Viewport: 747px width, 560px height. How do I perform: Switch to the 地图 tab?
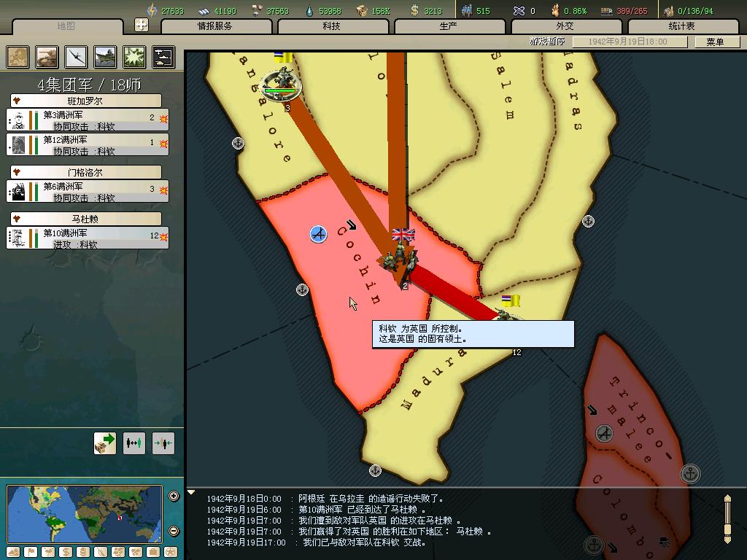pos(67,26)
